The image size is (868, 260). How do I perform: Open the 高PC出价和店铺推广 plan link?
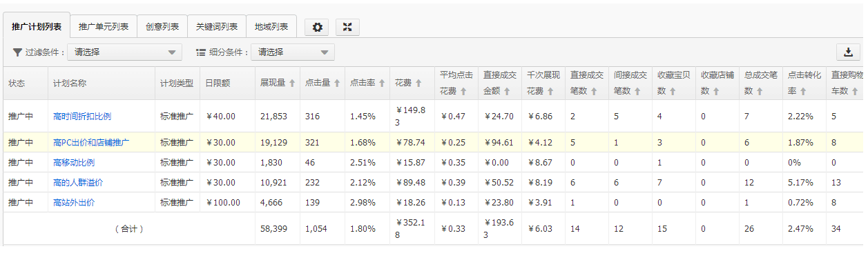point(91,143)
